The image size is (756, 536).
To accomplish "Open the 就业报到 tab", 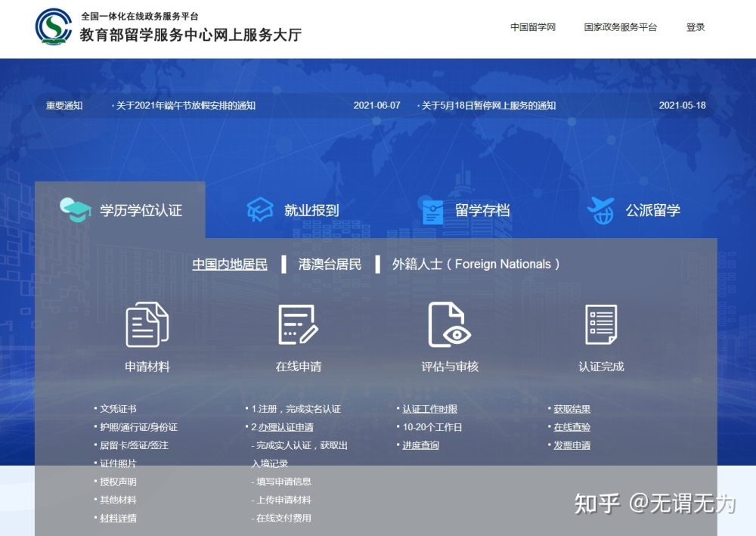I will click(293, 210).
